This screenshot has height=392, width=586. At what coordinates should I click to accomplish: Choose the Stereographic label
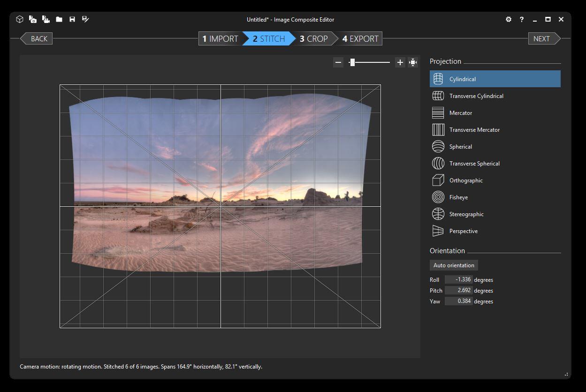(466, 214)
